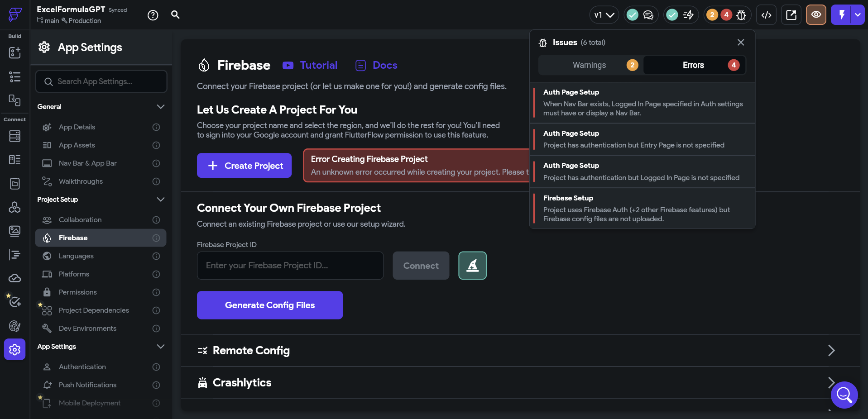
Task: Switch to the Warnings tab
Action: pyautogui.click(x=590, y=65)
